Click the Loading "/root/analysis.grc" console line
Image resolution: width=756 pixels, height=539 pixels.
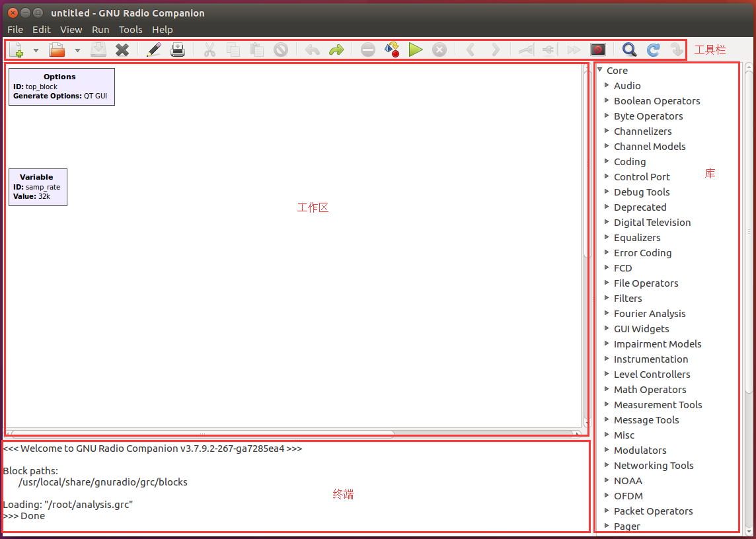coord(67,505)
